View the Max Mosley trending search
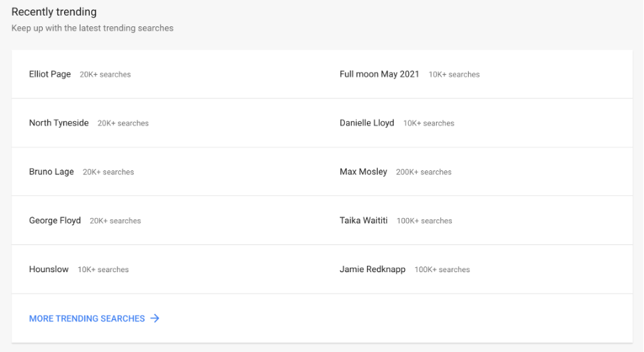 pyautogui.click(x=363, y=172)
